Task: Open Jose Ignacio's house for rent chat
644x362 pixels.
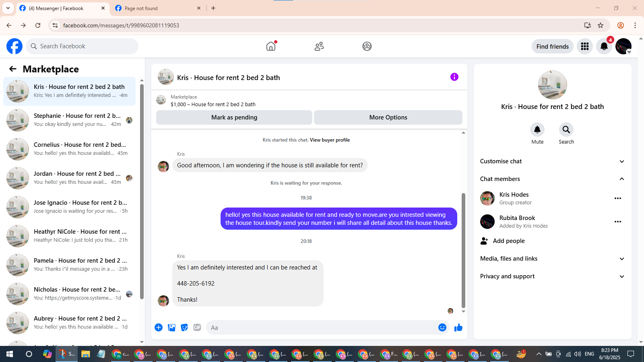Action: tap(69, 207)
